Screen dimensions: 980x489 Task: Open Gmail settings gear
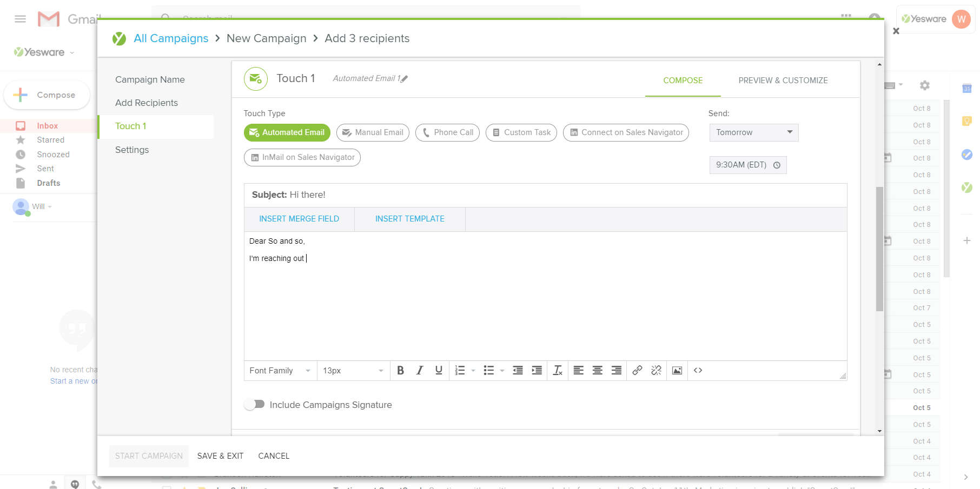(925, 85)
